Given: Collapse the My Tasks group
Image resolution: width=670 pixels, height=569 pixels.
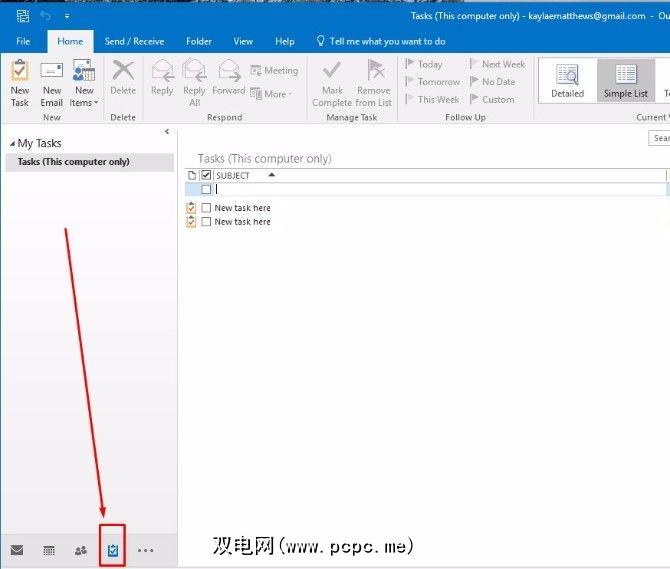Looking at the screenshot, I should 12,144.
